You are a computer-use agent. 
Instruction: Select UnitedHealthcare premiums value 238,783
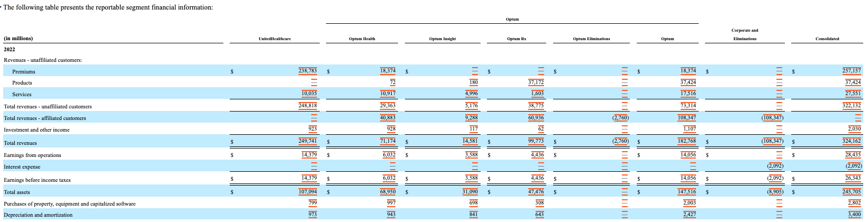coord(308,71)
